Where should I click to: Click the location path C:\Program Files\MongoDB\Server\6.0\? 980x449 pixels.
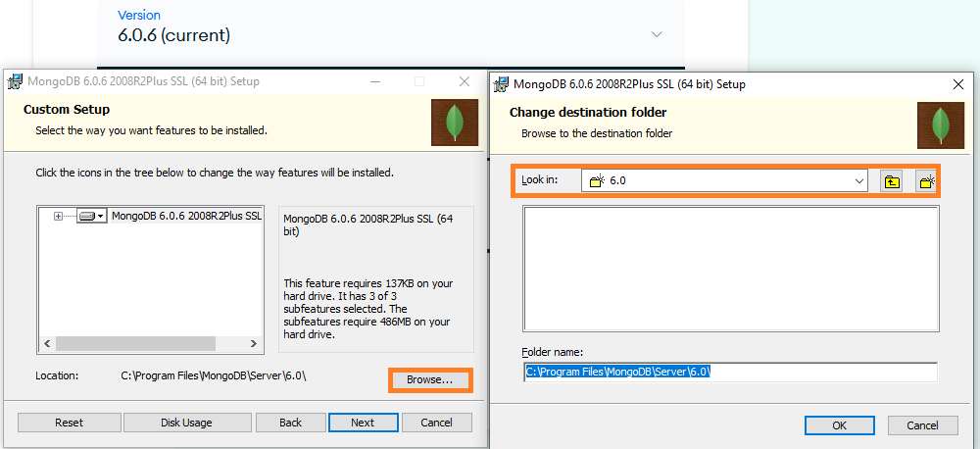pos(214,375)
